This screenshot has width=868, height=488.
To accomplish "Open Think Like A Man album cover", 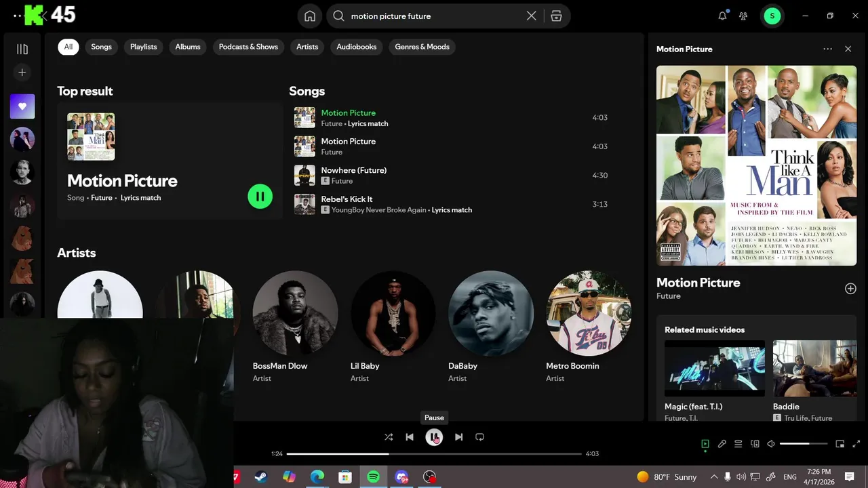I will [756, 165].
